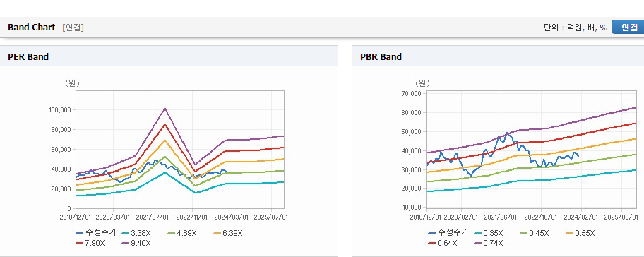Viewport: 644px width, 257px height.
Task: Click PBR chart x-axis date 2025/06/01
Action: 621,217
